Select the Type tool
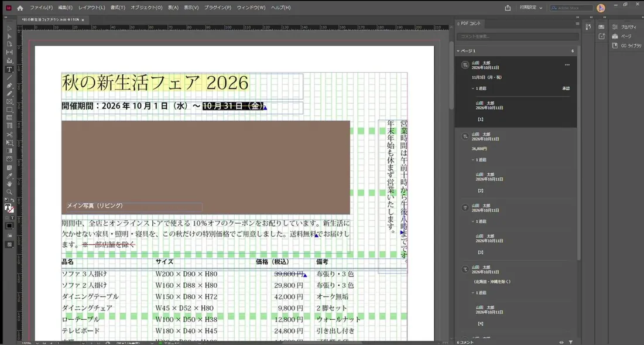 tap(9, 69)
